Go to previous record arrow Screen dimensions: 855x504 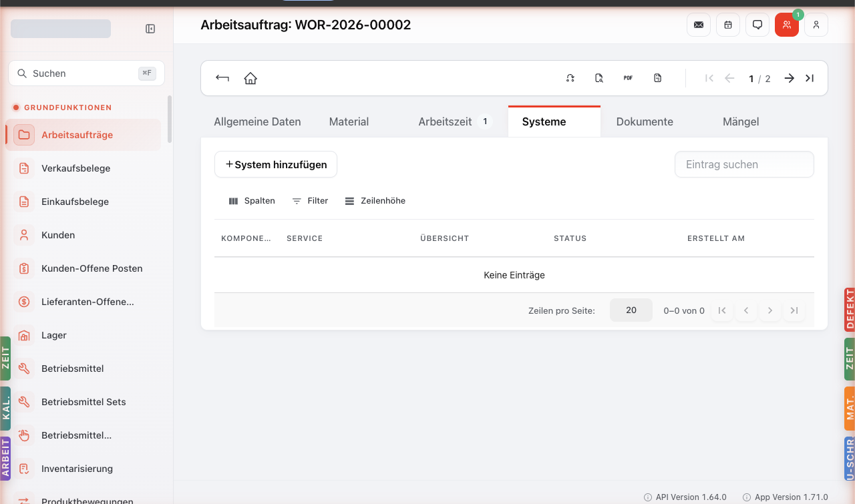tap(729, 78)
